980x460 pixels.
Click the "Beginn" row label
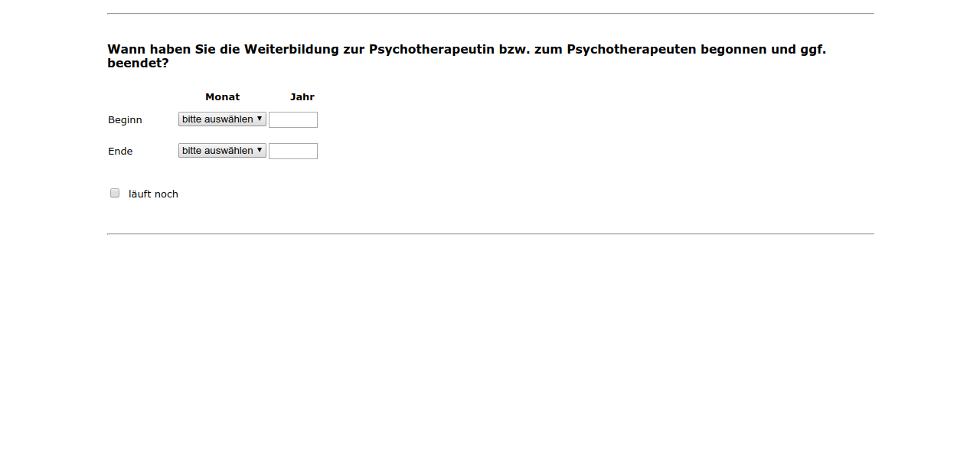[x=125, y=120]
